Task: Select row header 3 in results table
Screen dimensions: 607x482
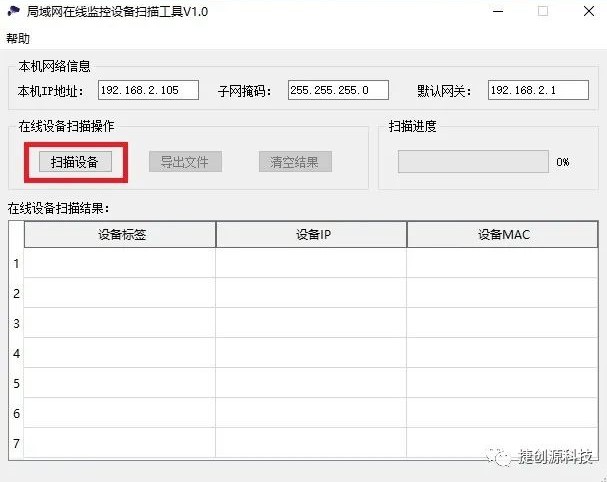Action: click(16, 323)
